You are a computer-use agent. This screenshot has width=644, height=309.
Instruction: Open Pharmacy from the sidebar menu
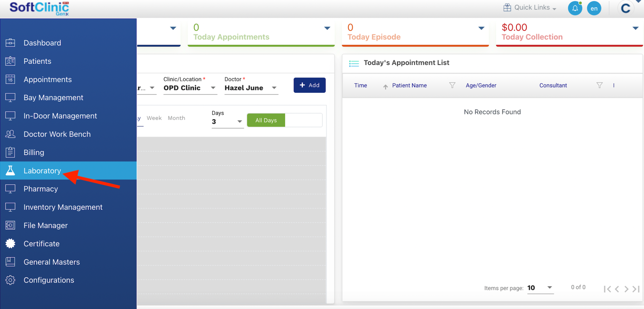[x=41, y=189]
